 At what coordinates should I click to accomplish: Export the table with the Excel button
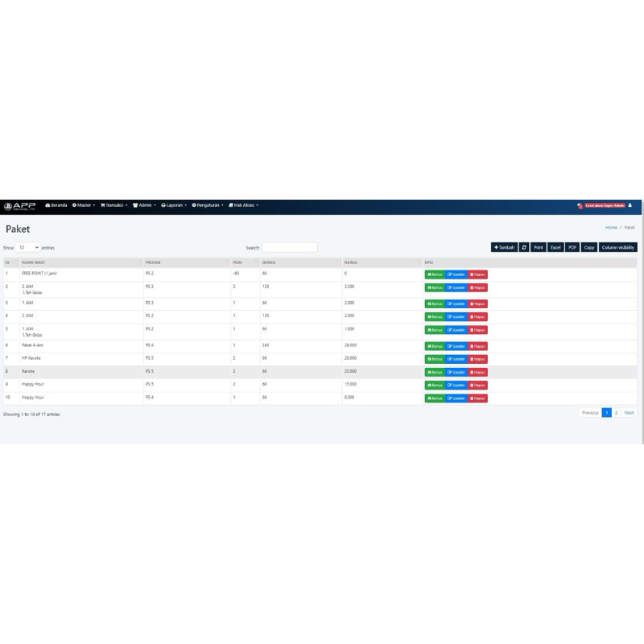tap(555, 247)
